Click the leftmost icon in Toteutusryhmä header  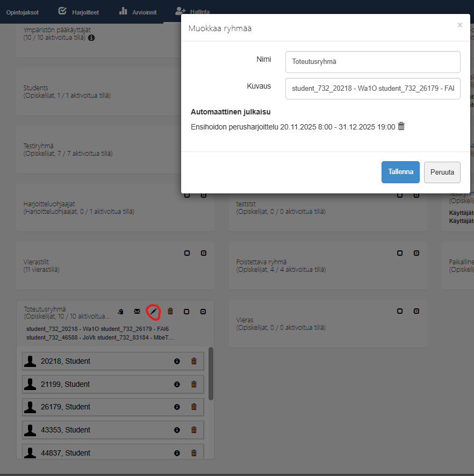click(121, 311)
